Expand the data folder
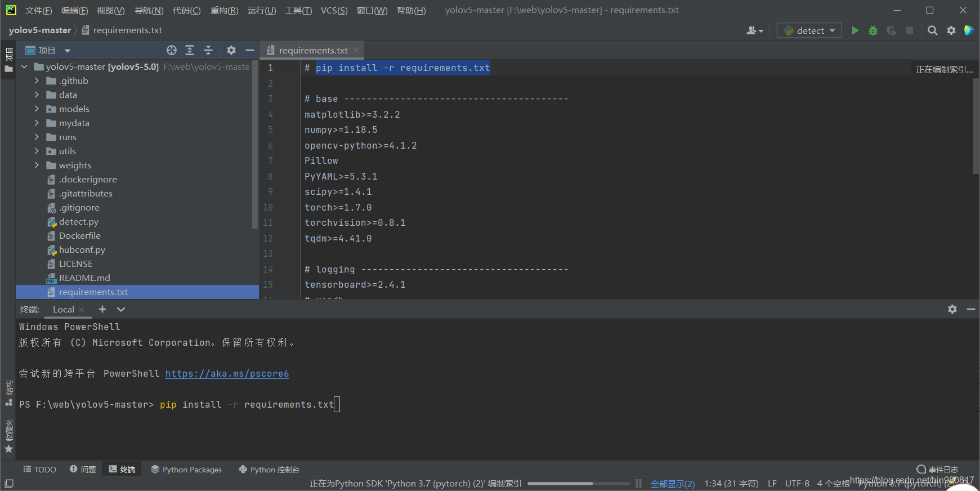This screenshot has height=491, width=980. pyautogui.click(x=37, y=95)
